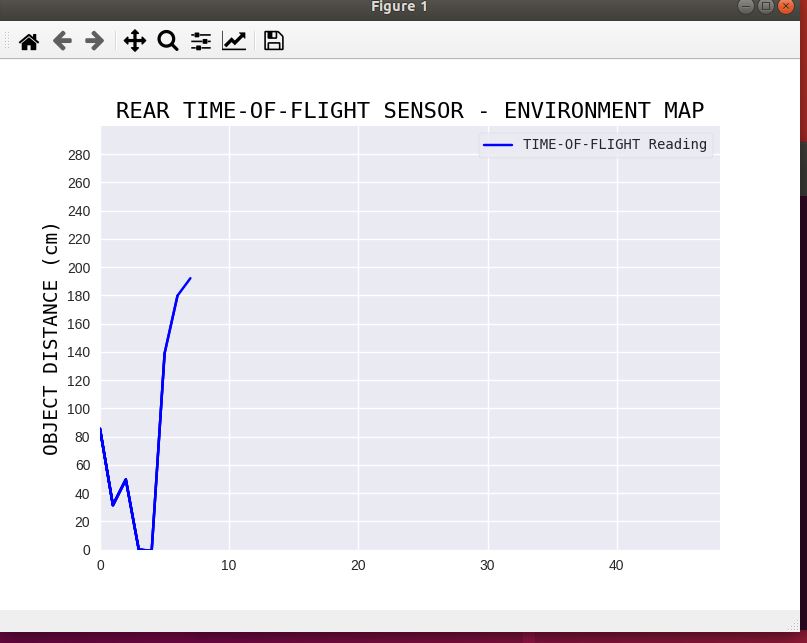Click the y-axis label 'OBJECT DISTANCE (cm)'
The width and height of the screenshot is (807, 643).
50,339
